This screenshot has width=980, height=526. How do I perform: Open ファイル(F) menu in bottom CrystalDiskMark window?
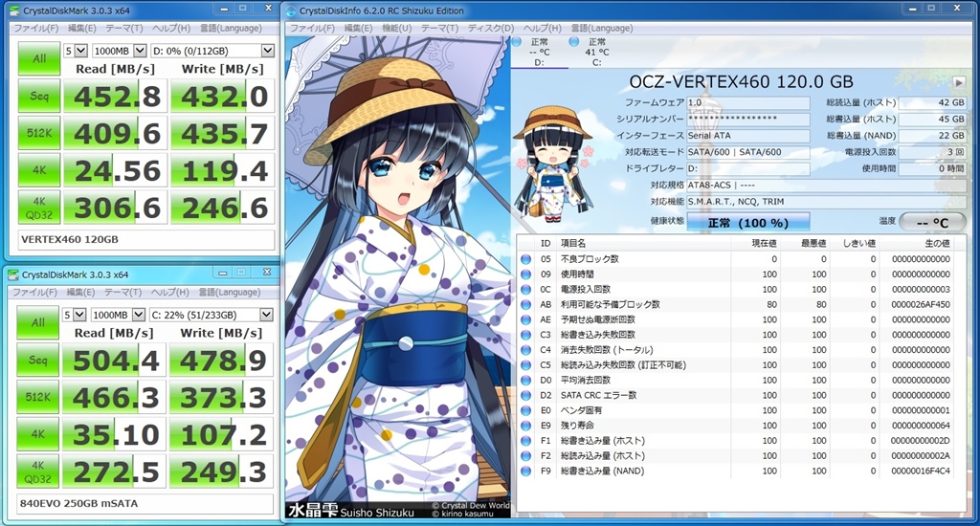tap(35, 293)
